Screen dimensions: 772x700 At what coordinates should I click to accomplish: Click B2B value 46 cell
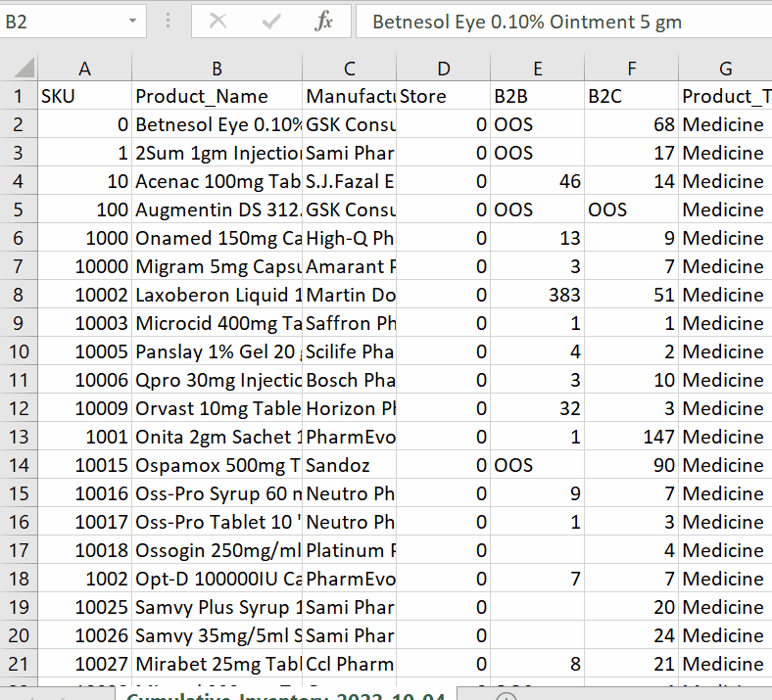point(537,181)
